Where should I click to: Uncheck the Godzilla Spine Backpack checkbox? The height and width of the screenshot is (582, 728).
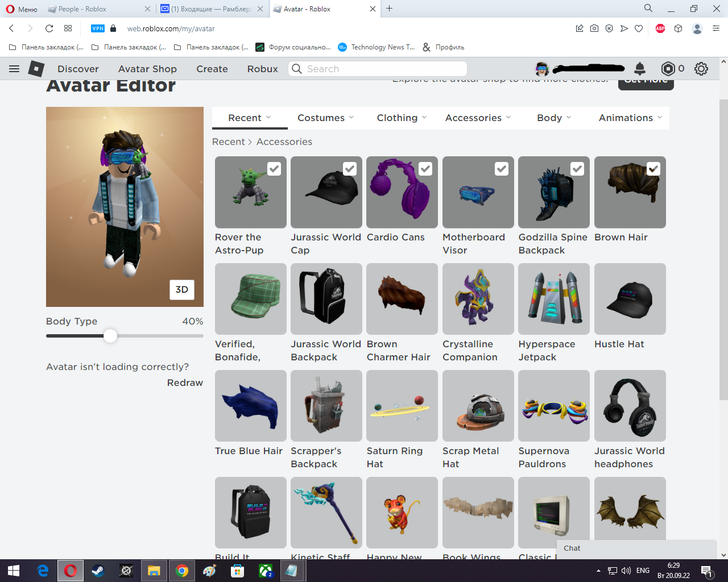tap(577, 169)
